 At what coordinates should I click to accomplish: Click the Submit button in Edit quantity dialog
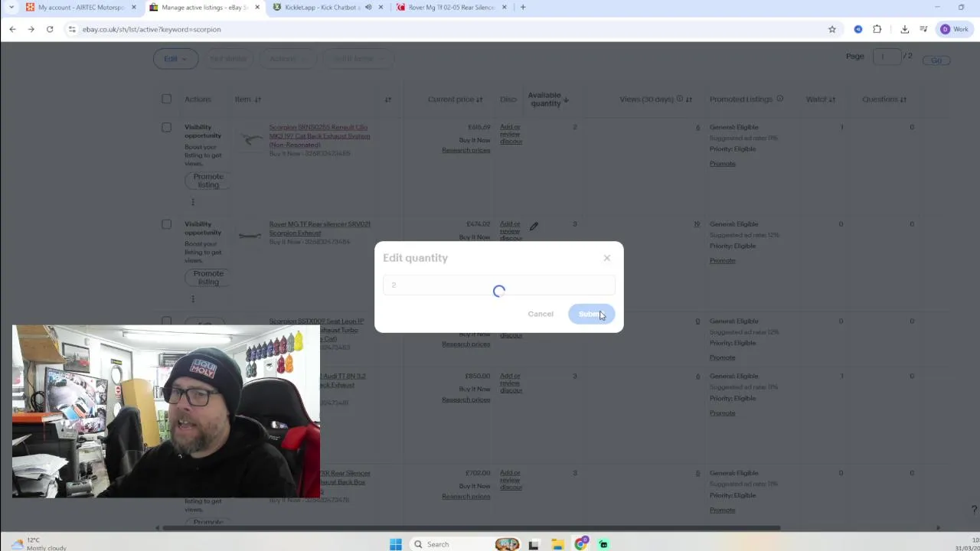pos(591,314)
